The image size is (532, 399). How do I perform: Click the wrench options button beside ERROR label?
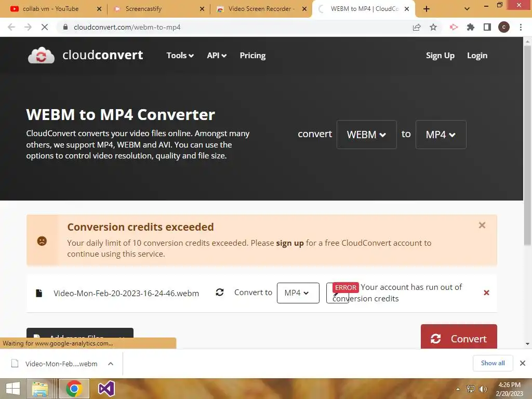pyautogui.click(x=337, y=293)
